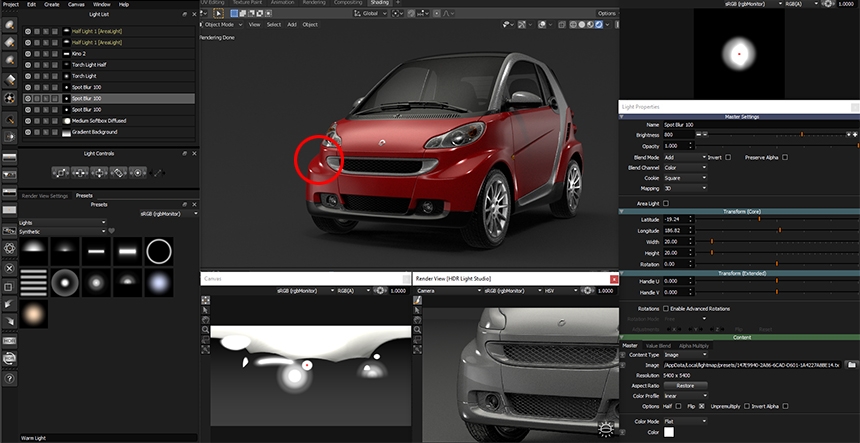Open the Create menu

tap(52, 4)
